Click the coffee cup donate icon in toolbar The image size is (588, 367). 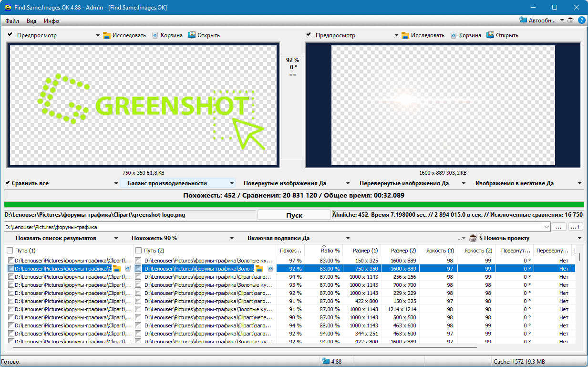pyautogui.click(x=570, y=21)
